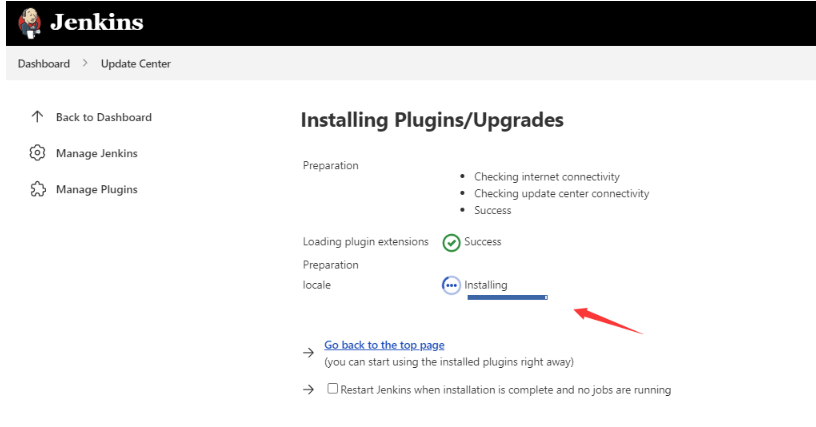Click the Jenkins title text in header
Viewport: 816px width, 427px height.
point(97,22)
